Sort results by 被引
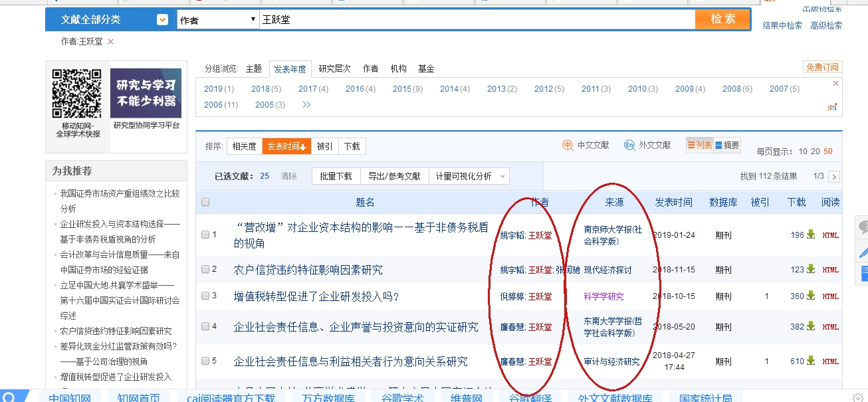This screenshot has height=402, width=868. 325,146
